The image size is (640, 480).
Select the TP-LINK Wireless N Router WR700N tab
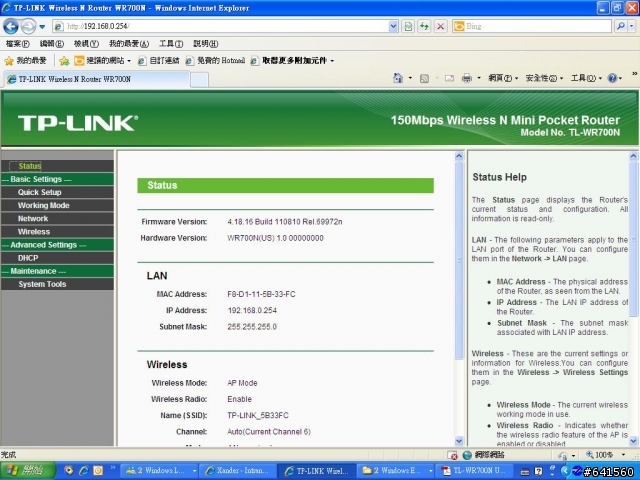click(97, 79)
